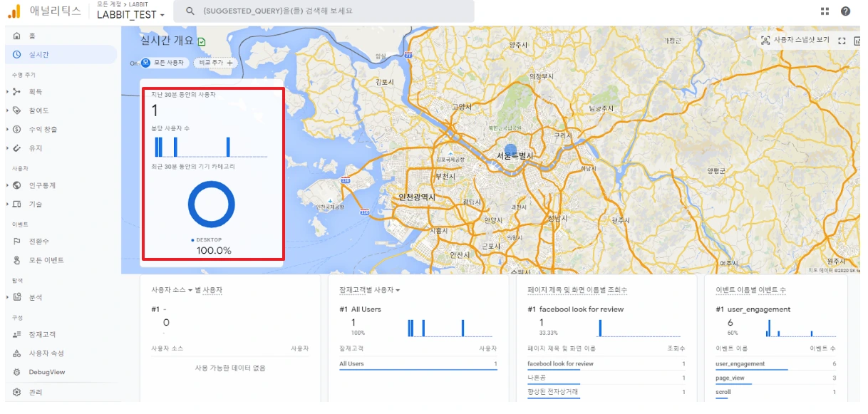Click the 기술 devices icon
Screen dimensions: 868x414
17,204
